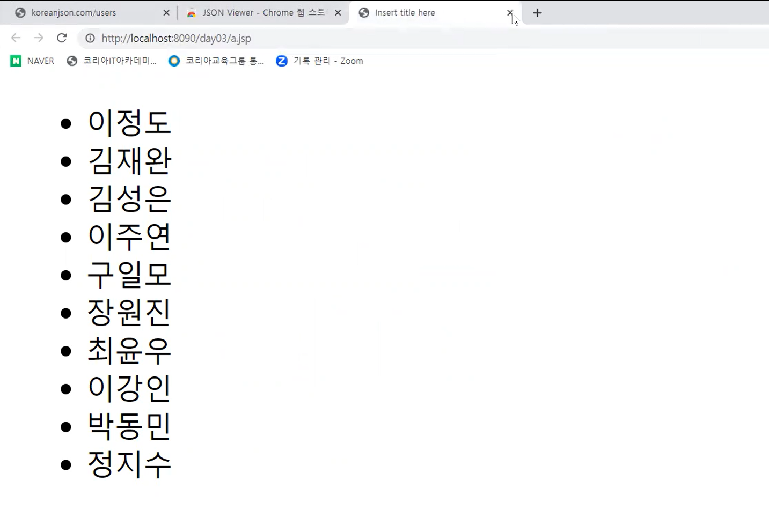Click the browser forward arrow
769x532 pixels.
39,38
